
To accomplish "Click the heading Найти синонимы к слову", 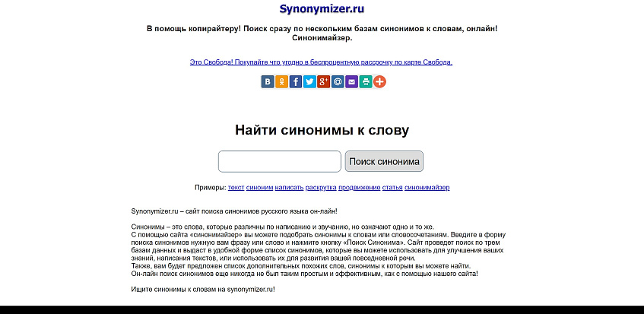I will click(x=322, y=130).
